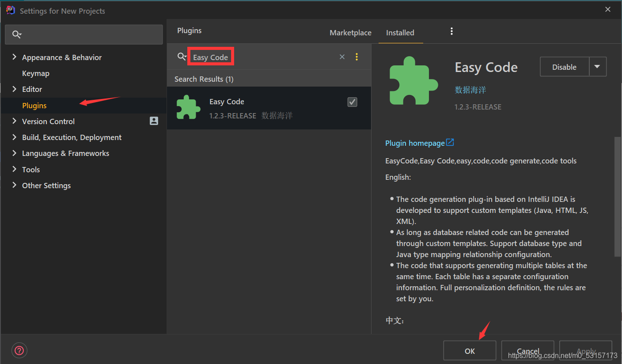Viewport: 622px width, 364px height.
Task: Click the Easy Code title in details panel
Action: coord(486,67)
